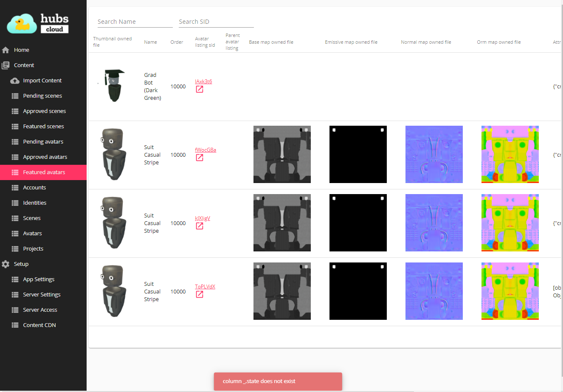Open Server Settings menu item

pyautogui.click(x=43, y=295)
